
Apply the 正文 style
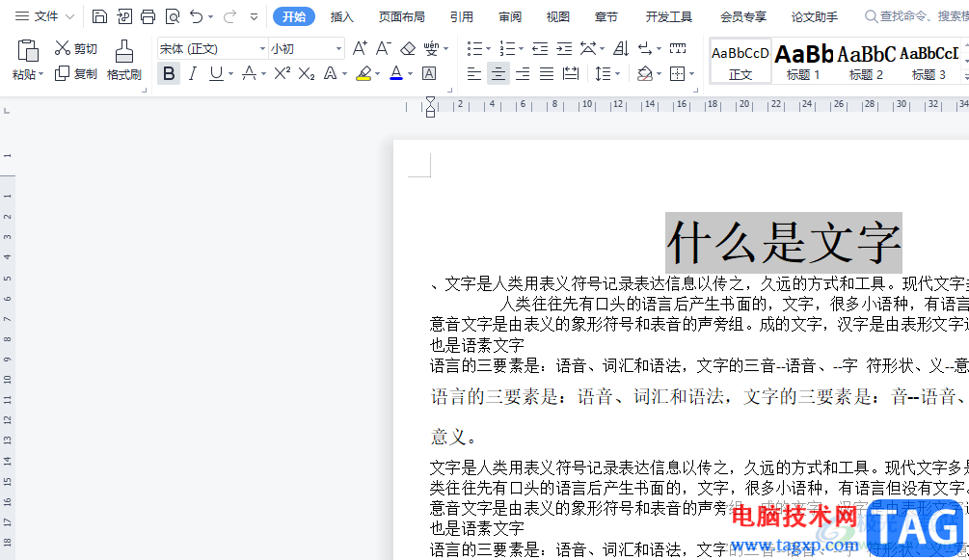point(740,61)
